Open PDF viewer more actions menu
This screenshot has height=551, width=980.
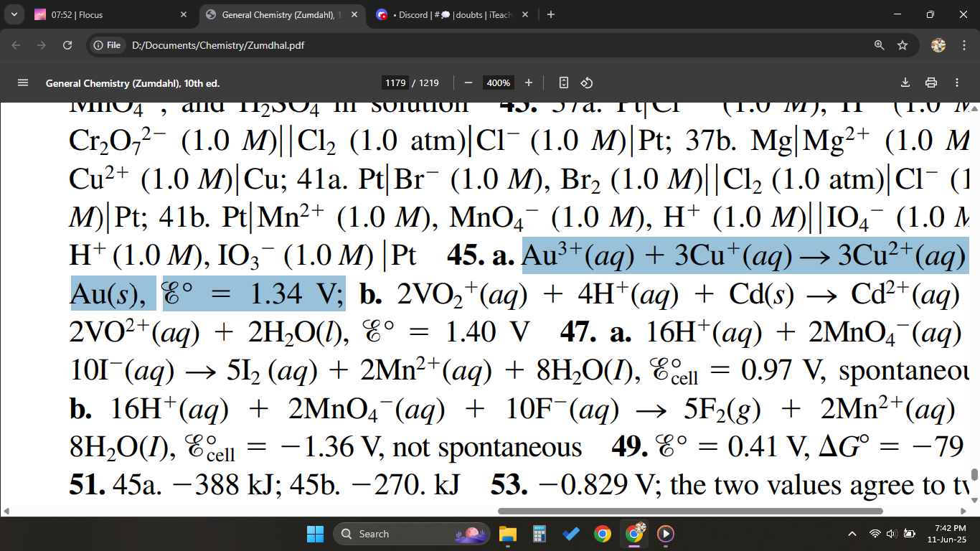957,83
